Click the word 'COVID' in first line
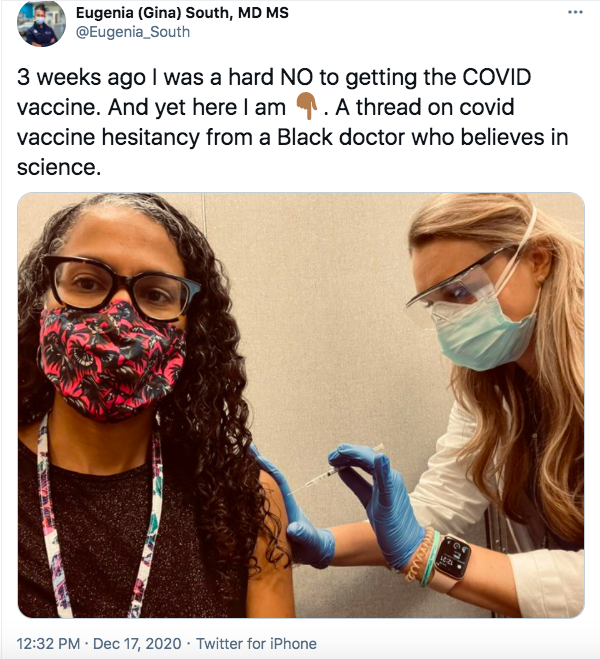The height and width of the screenshot is (659, 600). [497, 77]
